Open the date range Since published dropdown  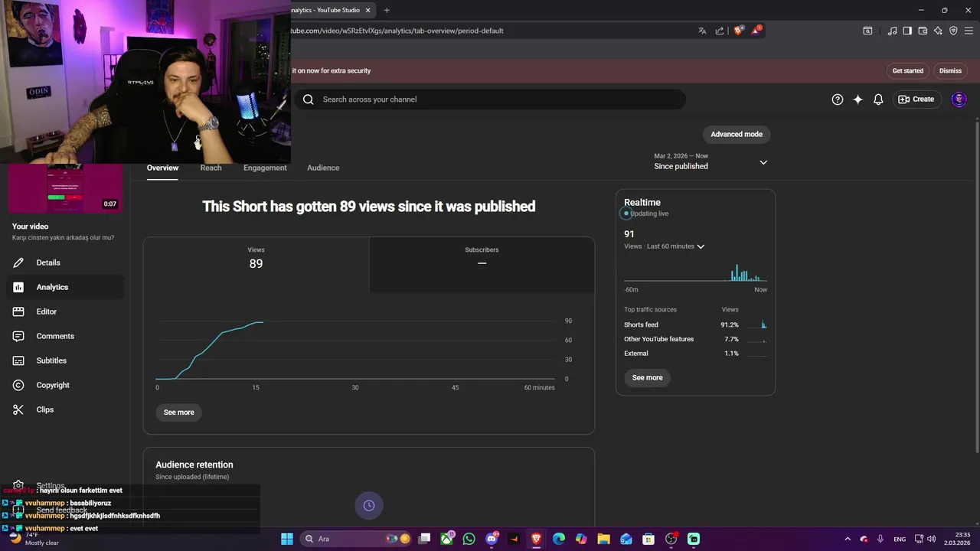point(710,161)
